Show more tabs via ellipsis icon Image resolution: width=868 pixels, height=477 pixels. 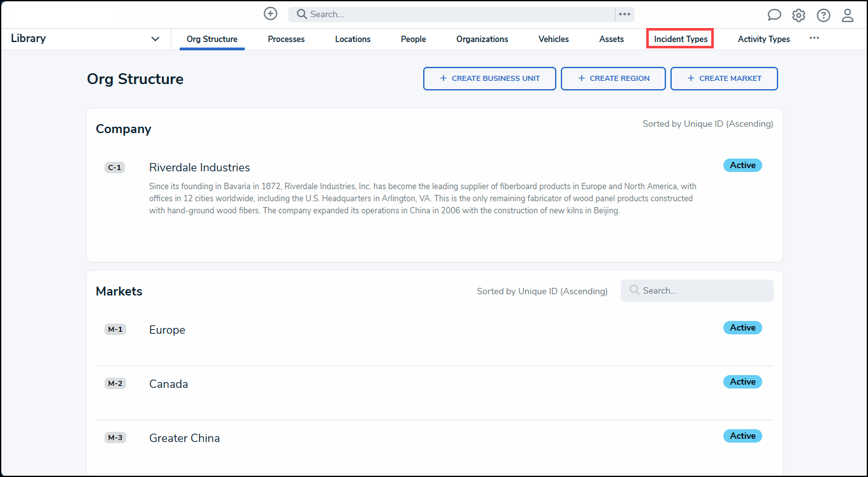click(814, 38)
